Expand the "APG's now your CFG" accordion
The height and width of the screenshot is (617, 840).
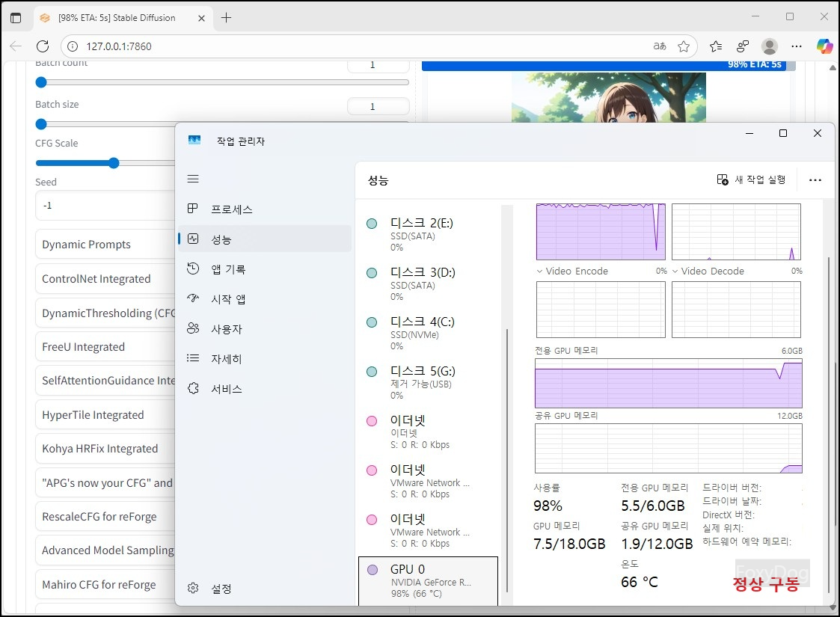point(105,482)
